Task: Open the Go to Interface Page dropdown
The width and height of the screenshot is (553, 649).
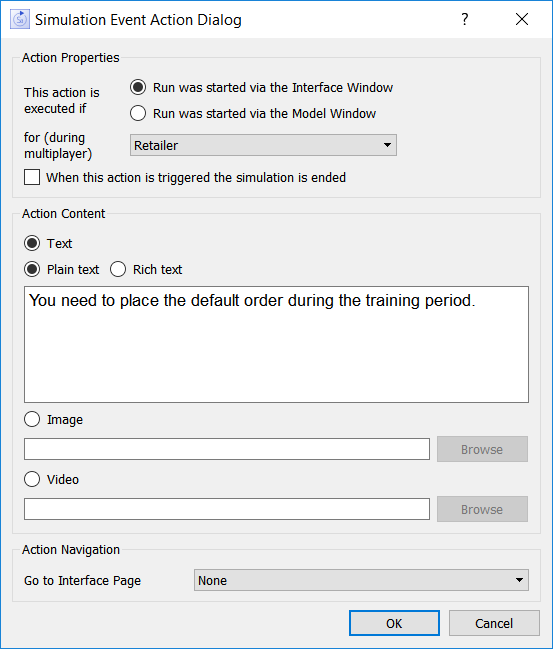Action: pos(361,580)
